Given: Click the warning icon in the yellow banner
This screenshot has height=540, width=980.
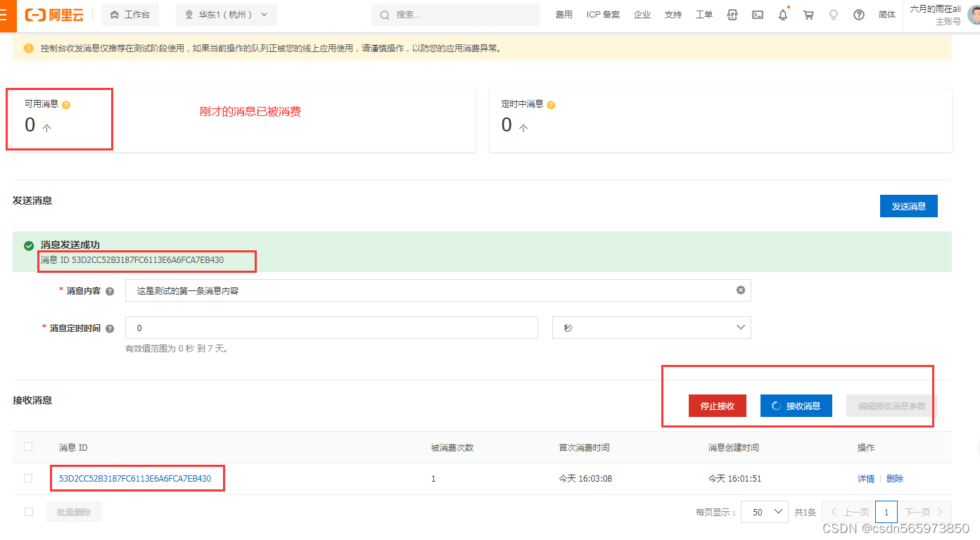Looking at the screenshot, I should (x=29, y=49).
